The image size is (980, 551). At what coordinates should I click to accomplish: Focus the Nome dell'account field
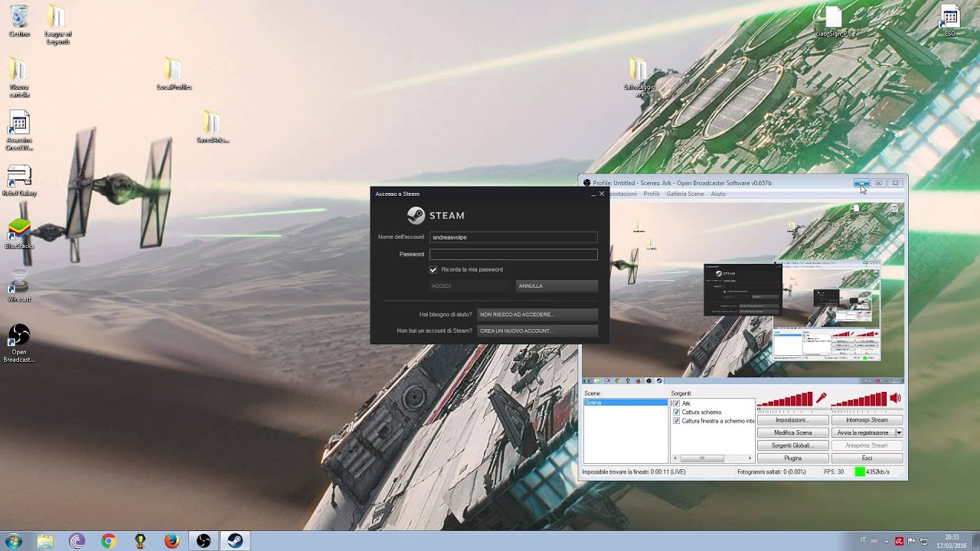[513, 237]
